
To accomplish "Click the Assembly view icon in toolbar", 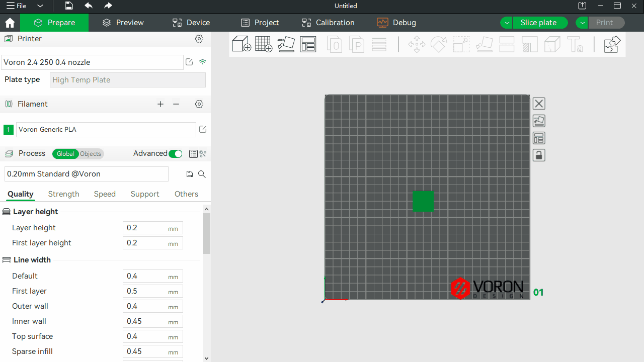I will coord(612,44).
